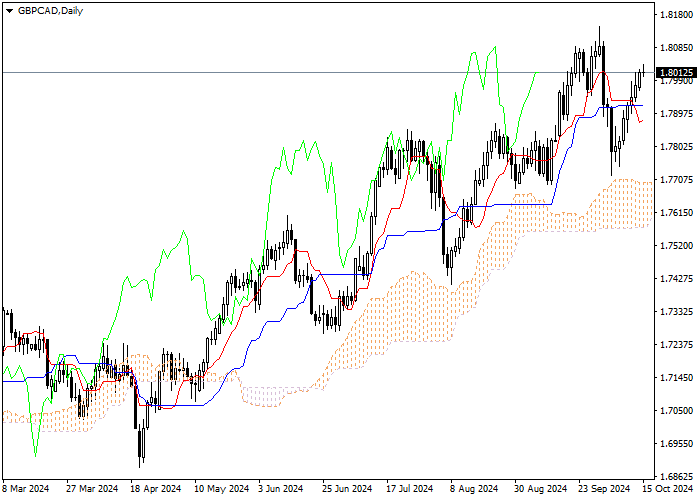
Task: Select the 1.75200 price axis label
Action: pyautogui.click(x=677, y=246)
